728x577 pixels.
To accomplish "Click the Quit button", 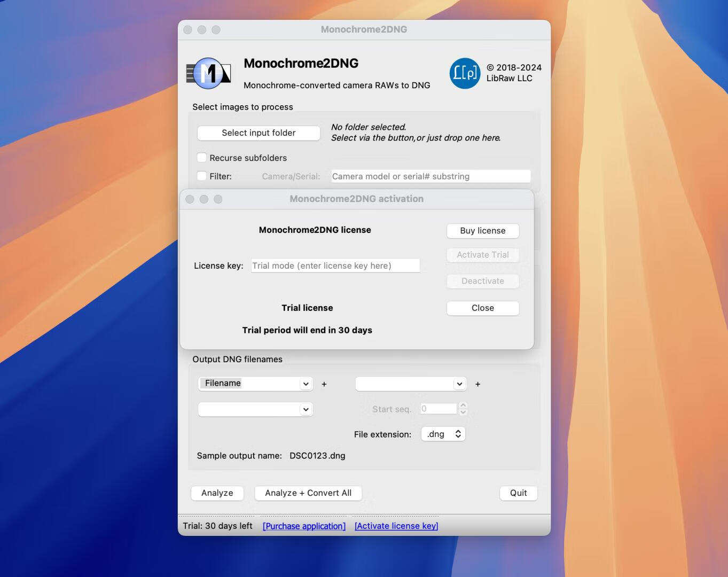I will tap(519, 493).
